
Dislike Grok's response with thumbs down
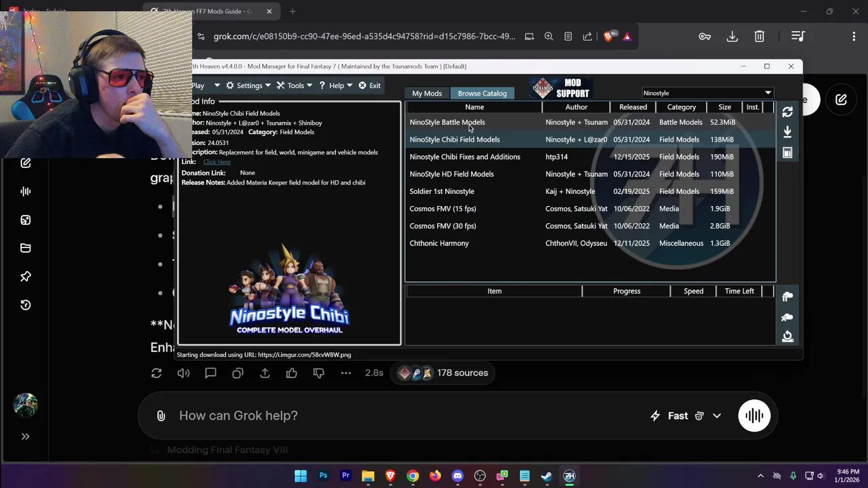319,373
